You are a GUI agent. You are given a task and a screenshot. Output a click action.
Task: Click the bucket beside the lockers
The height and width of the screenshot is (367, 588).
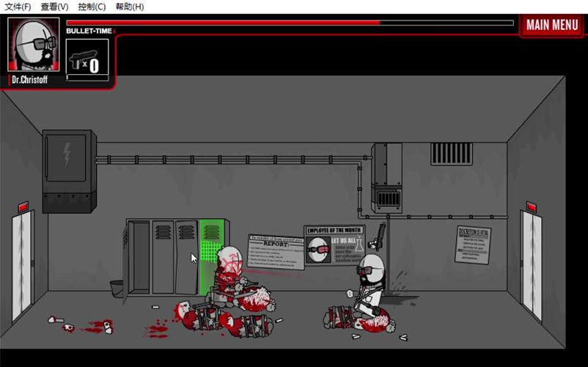pyautogui.click(x=117, y=288)
